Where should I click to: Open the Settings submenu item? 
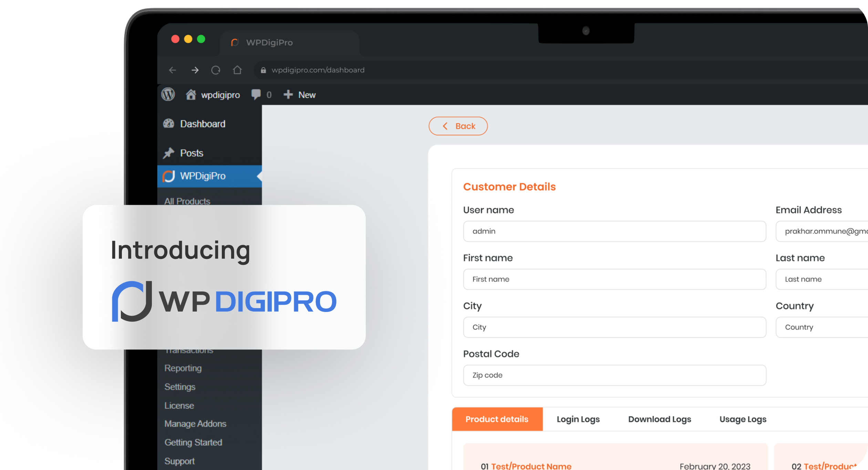180,387
